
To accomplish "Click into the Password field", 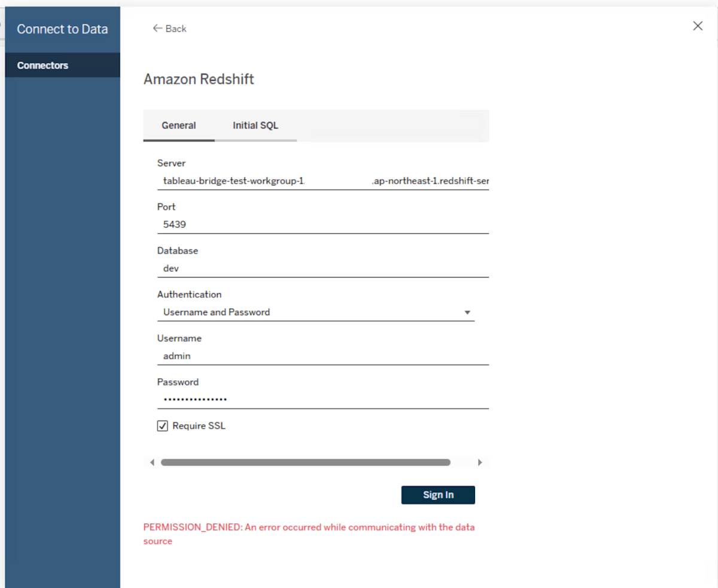I will pos(323,400).
